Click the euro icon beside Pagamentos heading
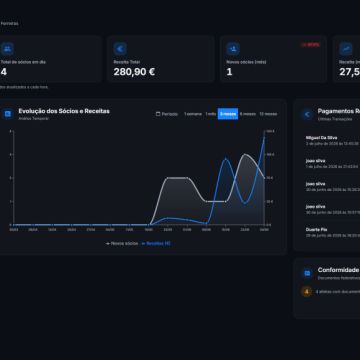Viewport: 360px width, 360px height. (x=307, y=114)
